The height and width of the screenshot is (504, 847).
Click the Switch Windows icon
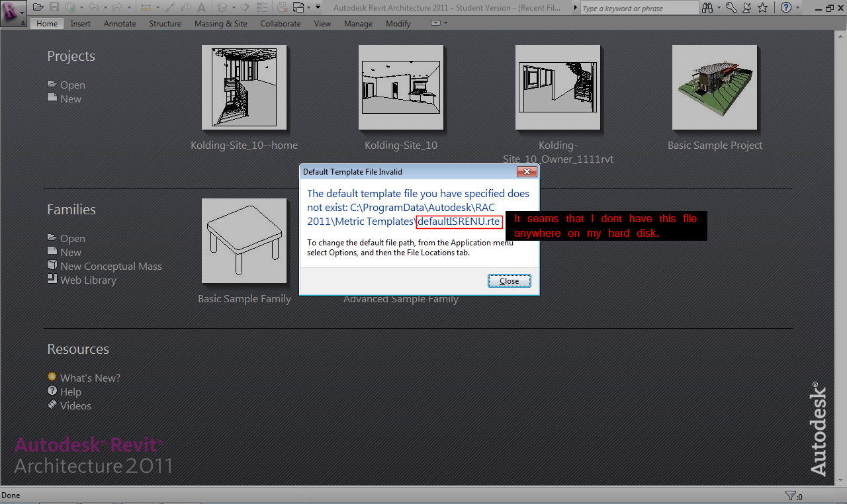[298, 7]
